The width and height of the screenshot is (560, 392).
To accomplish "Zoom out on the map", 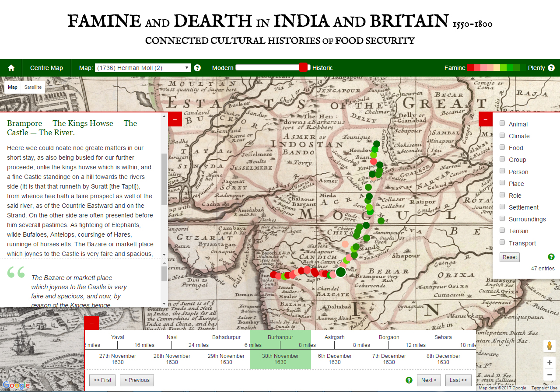I will [549, 374].
